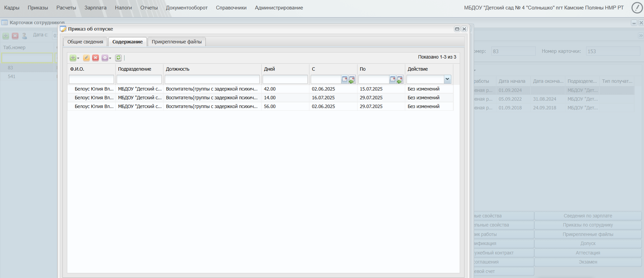This screenshot has width=644, height=278.
Task: Click the Номер карточки field with 153
Action: 613,51
